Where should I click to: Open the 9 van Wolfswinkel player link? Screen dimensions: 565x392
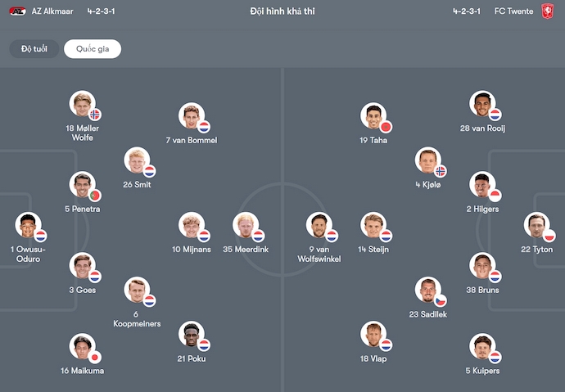tap(319, 254)
